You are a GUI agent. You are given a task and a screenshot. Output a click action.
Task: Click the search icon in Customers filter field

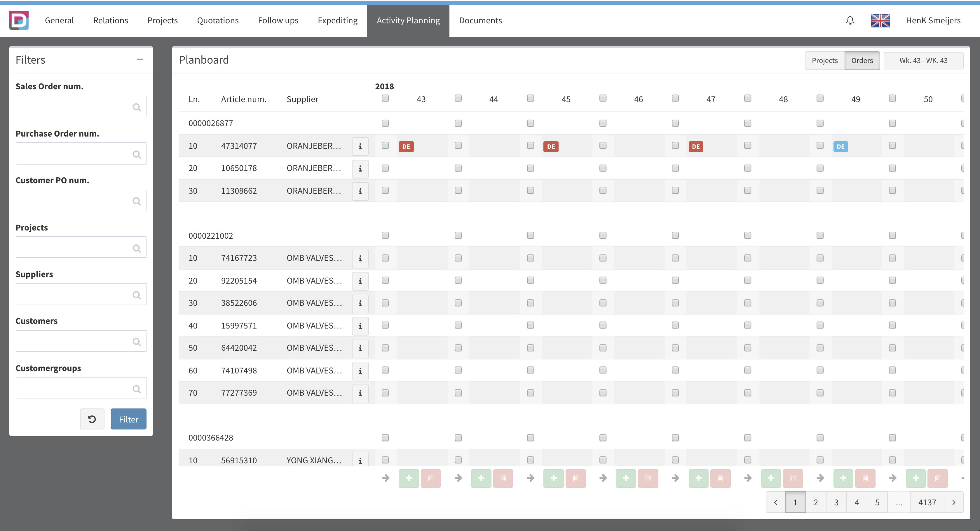pos(137,342)
